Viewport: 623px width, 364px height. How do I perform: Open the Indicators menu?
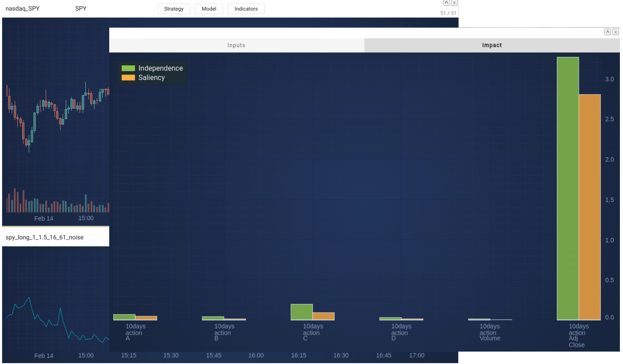(246, 9)
